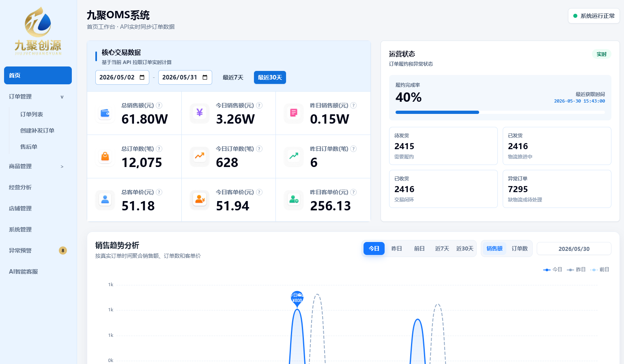Toggle the 今日 series in chart legend
The height and width of the screenshot is (364, 624).
click(x=553, y=270)
